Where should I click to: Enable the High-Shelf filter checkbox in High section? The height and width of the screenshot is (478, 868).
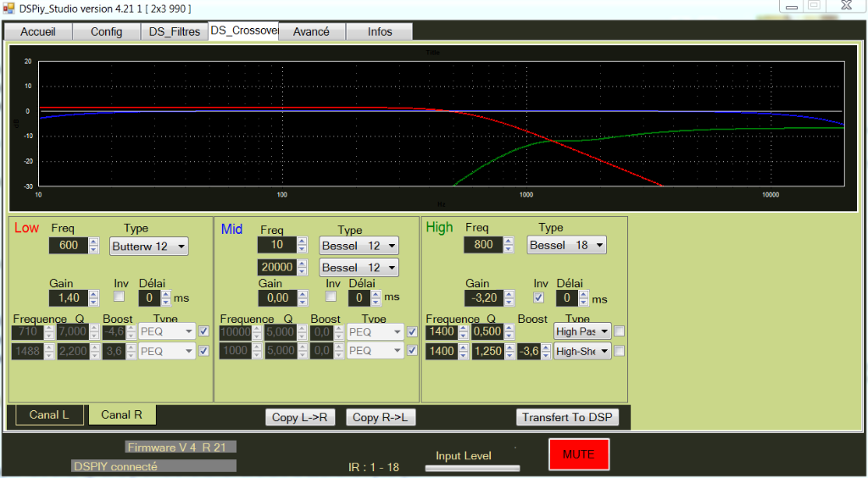[620, 351]
